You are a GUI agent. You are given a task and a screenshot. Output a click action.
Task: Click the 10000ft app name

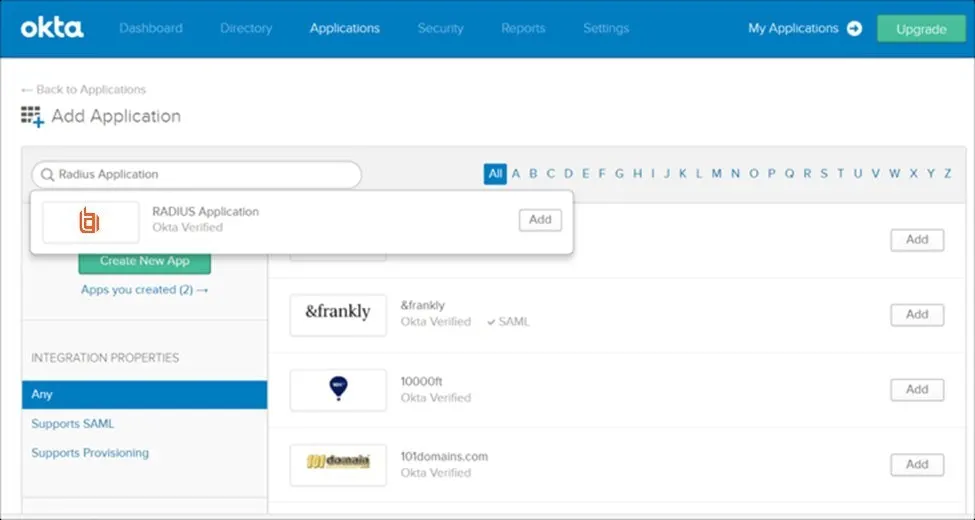click(422, 382)
